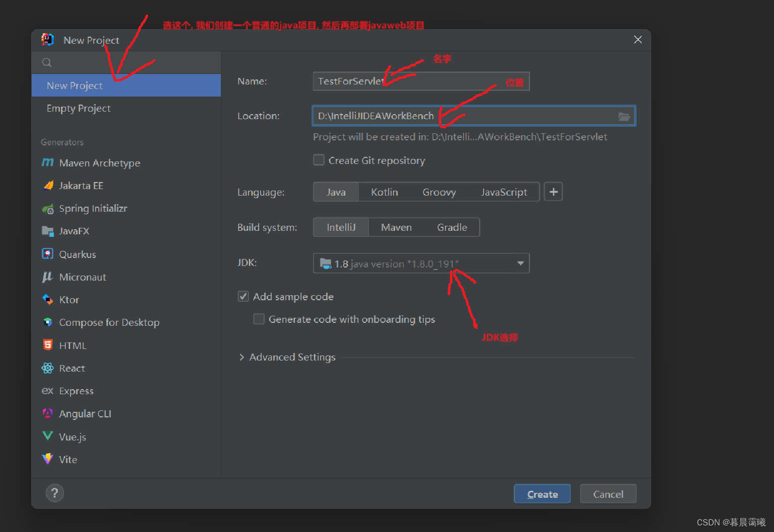Click the Maven Archetype generator icon
The width and height of the screenshot is (774, 532).
(x=48, y=162)
